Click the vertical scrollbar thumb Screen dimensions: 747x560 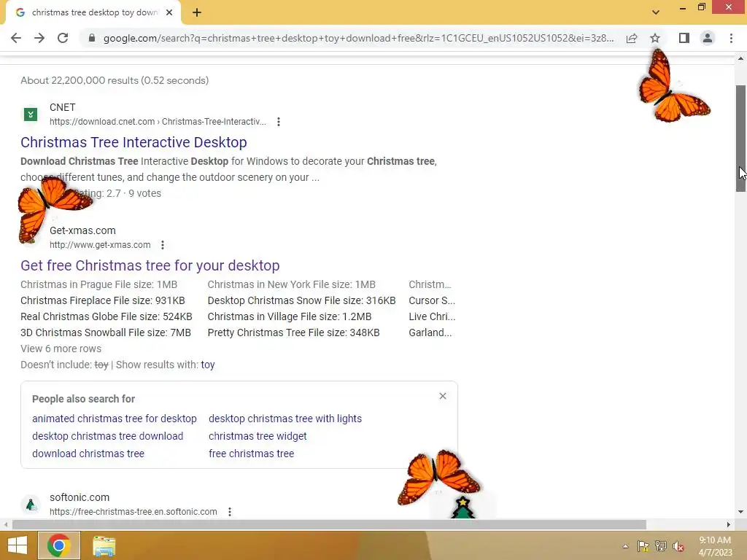pyautogui.click(x=740, y=139)
